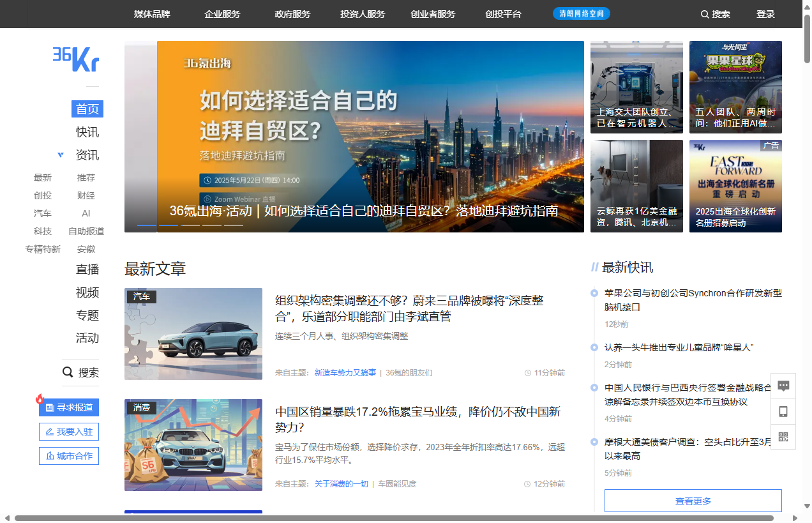Collapse the 资讯 section arrow
This screenshot has height=523, width=812.
point(61,155)
